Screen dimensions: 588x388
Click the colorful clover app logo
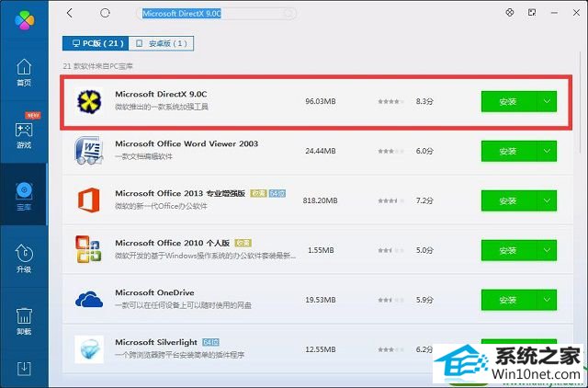[25, 20]
